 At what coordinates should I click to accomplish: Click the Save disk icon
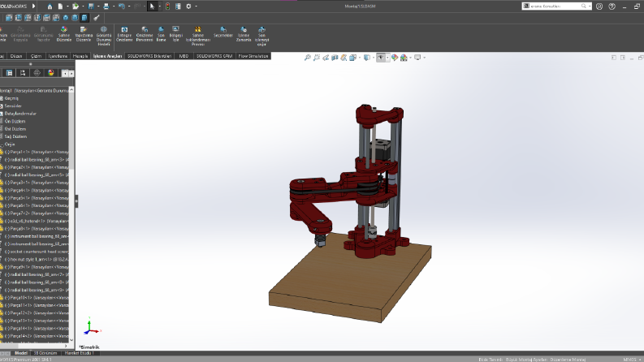click(x=91, y=6)
